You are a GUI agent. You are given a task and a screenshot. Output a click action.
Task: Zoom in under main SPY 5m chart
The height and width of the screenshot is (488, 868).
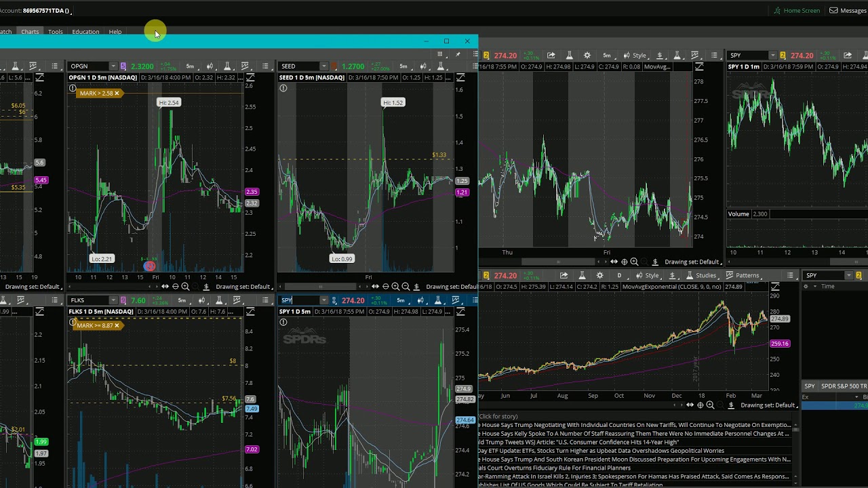pos(634,262)
